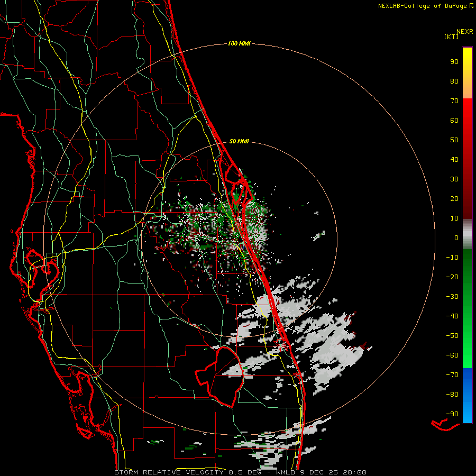Click the 80 knot legend value

point(454,81)
